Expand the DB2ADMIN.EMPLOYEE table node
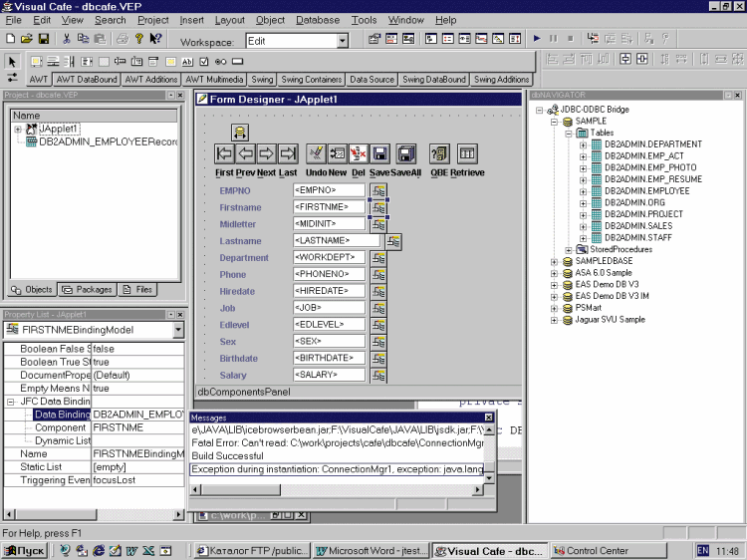Image resolution: width=747 pixels, height=560 pixels. 584,190
